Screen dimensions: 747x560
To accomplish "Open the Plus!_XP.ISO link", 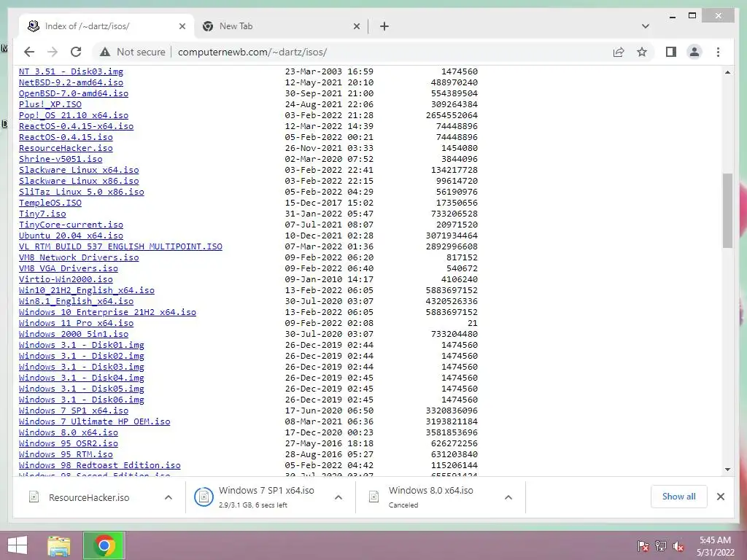I will pyautogui.click(x=50, y=104).
